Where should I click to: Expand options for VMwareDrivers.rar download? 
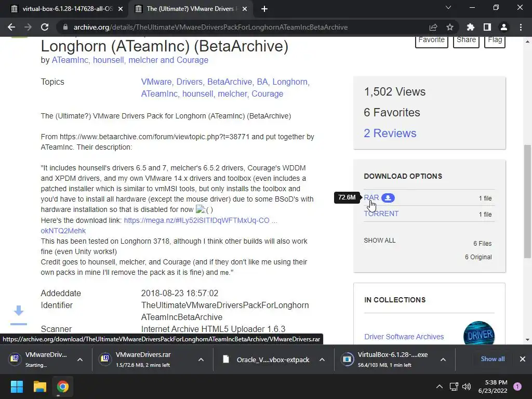click(x=201, y=360)
